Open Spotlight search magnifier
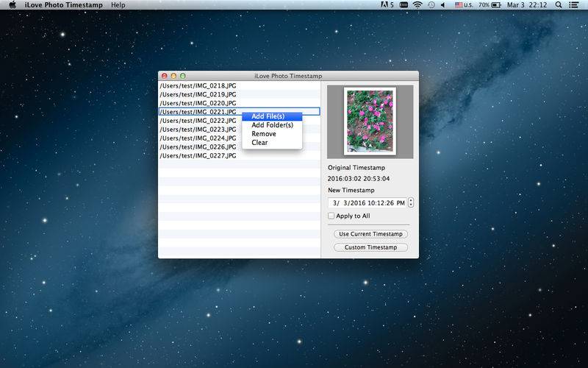The height and width of the screenshot is (368, 588). tap(559, 5)
